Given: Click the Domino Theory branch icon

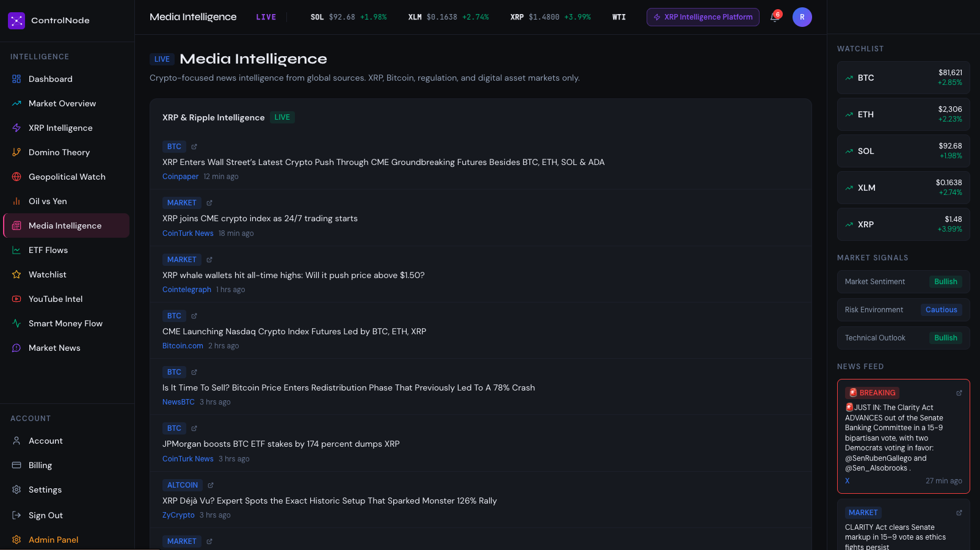Looking at the screenshot, I should point(16,152).
